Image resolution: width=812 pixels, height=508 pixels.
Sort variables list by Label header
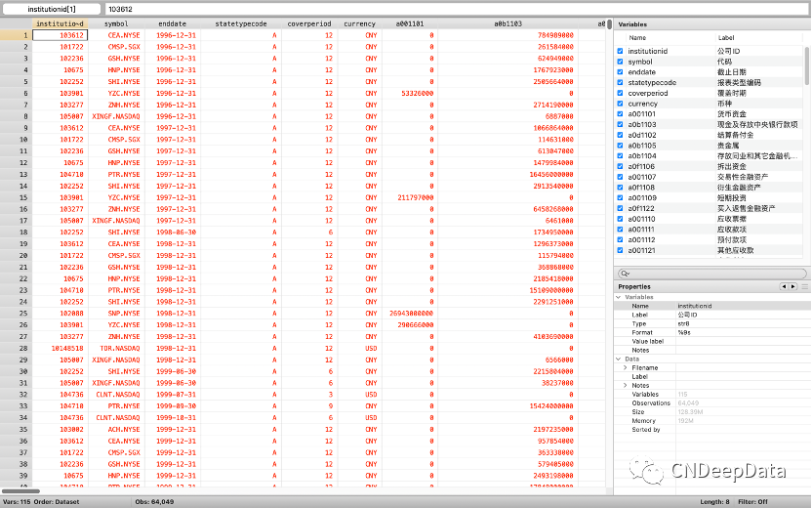(x=726, y=38)
